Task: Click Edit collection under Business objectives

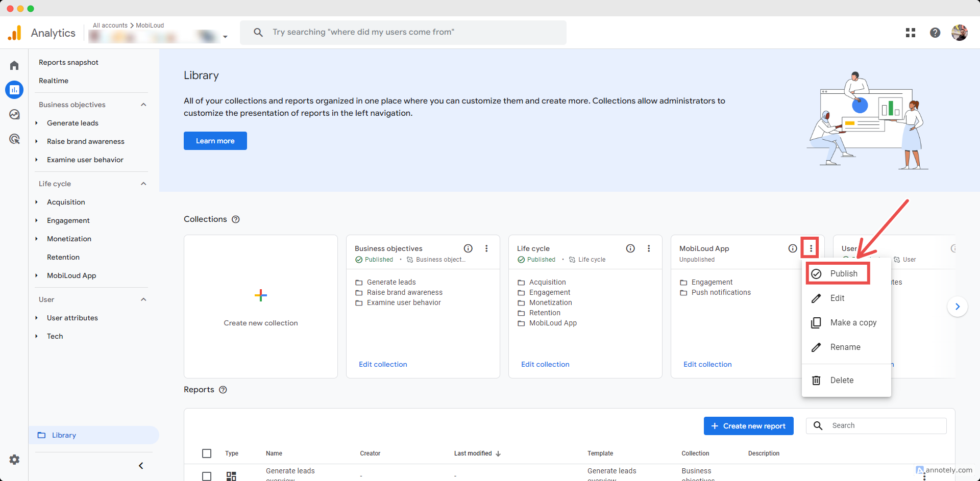Action: click(x=383, y=364)
